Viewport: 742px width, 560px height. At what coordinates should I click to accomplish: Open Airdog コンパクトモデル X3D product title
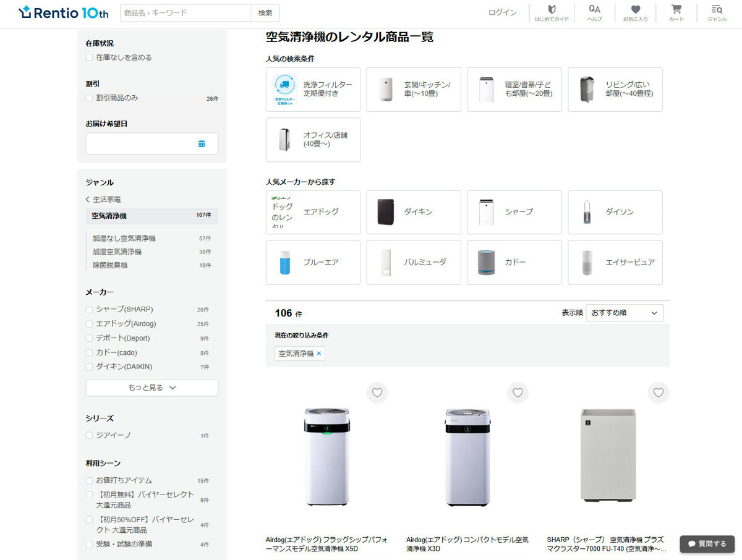pyautogui.click(x=467, y=544)
